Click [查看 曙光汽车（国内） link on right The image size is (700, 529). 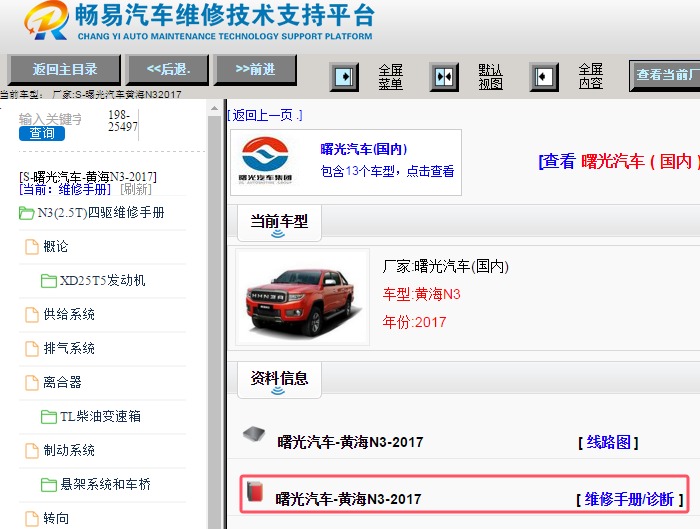pyautogui.click(x=619, y=161)
